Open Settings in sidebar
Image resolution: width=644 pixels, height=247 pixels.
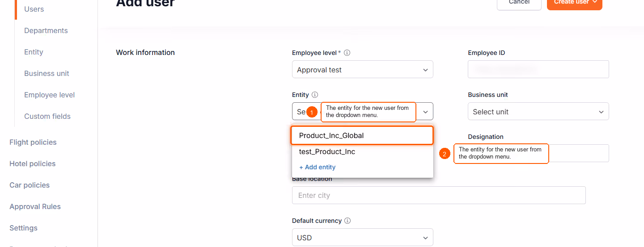tap(23, 228)
